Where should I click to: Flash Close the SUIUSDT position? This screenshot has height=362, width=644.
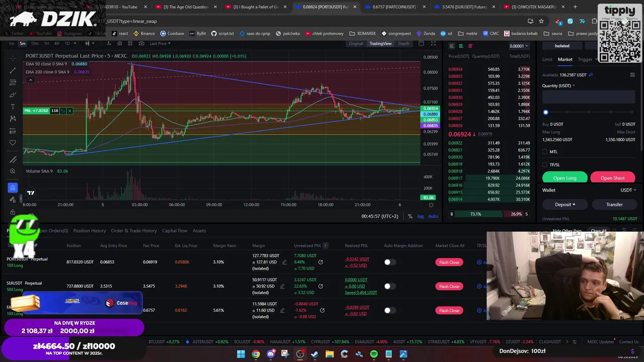tap(449, 286)
